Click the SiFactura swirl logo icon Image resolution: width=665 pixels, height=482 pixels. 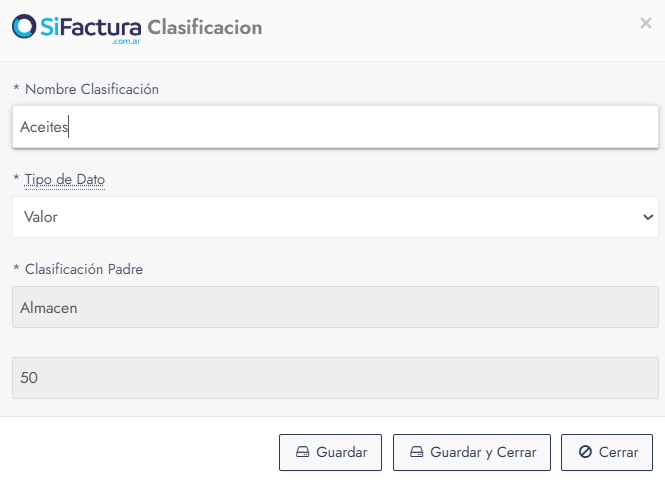pyautogui.click(x=25, y=26)
